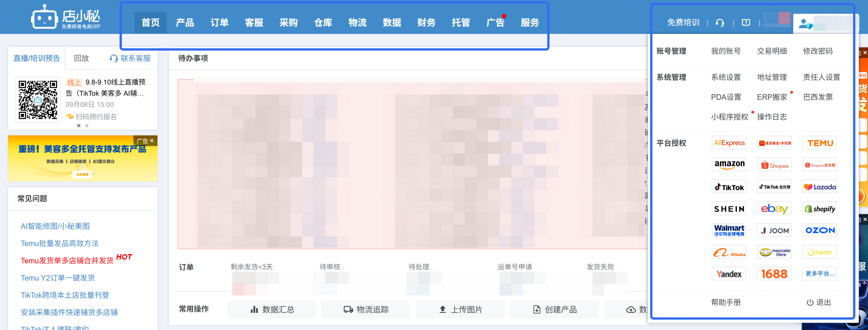Click the 物流追踪 button
This screenshot has height=330, width=868.
pyautogui.click(x=366, y=309)
